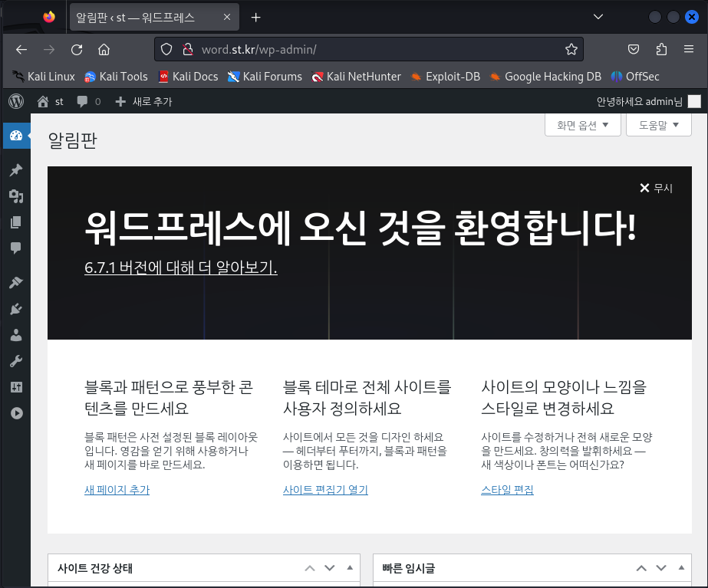Open Plugins sidebar icon
Screen dimensions: 708x588
(16, 309)
